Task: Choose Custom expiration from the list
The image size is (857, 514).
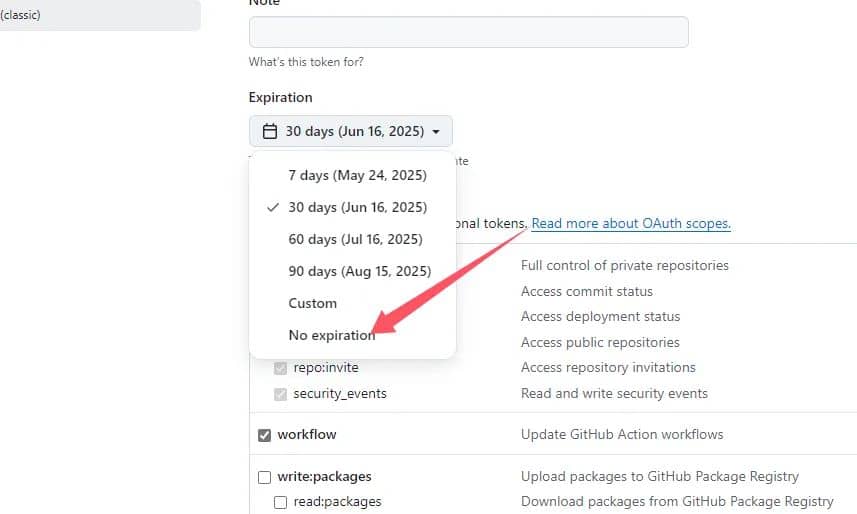Action: (x=312, y=303)
